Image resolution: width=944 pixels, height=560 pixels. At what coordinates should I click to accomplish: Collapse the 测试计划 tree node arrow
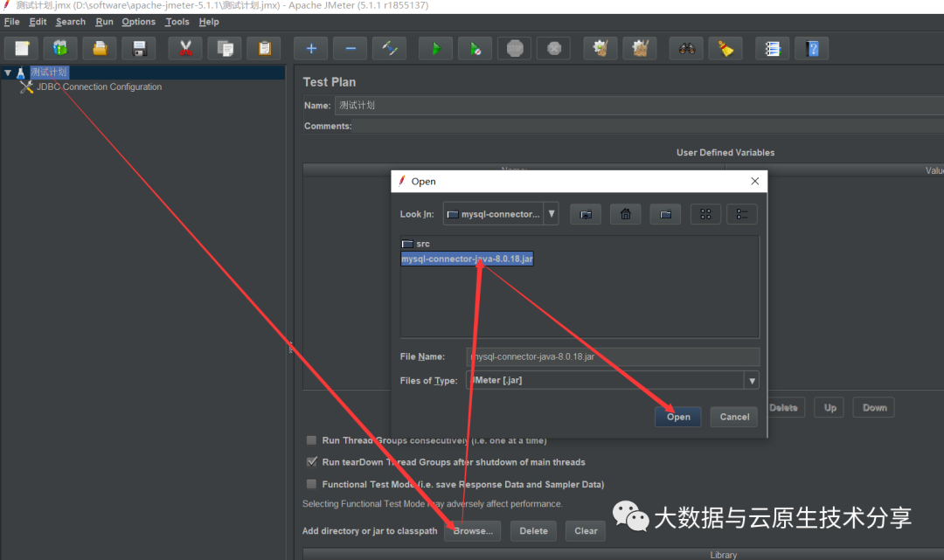(x=8, y=73)
